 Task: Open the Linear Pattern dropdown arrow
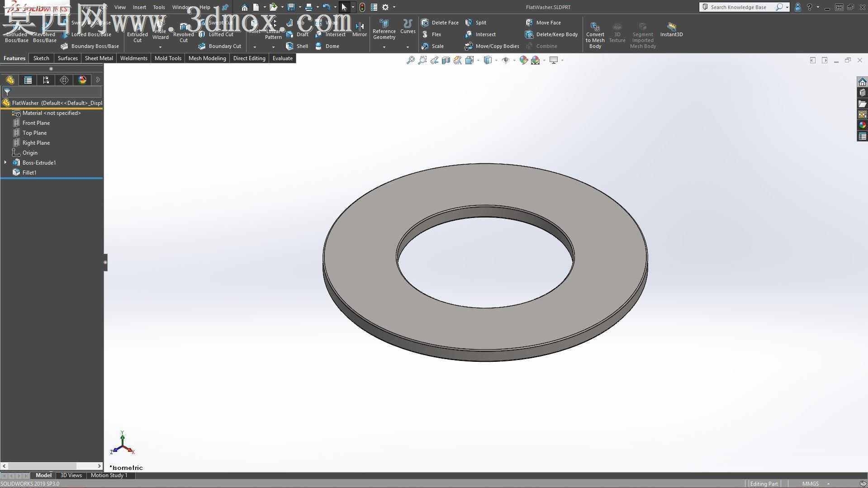(x=273, y=47)
